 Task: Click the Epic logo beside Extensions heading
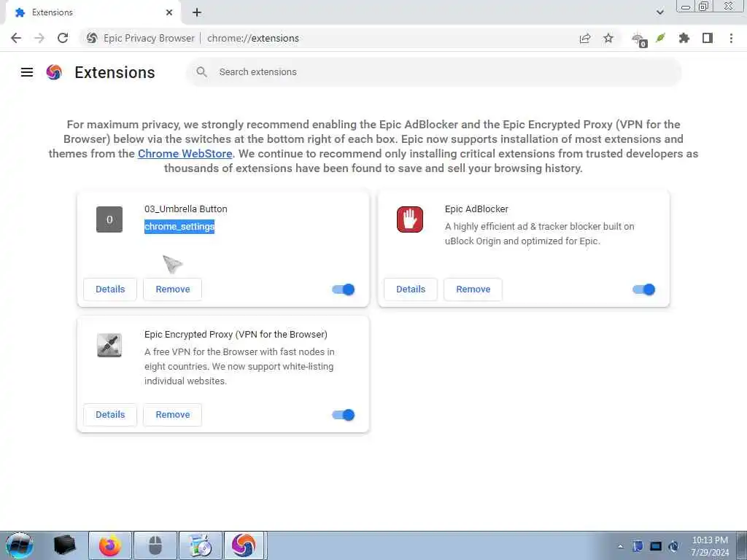(x=54, y=72)
